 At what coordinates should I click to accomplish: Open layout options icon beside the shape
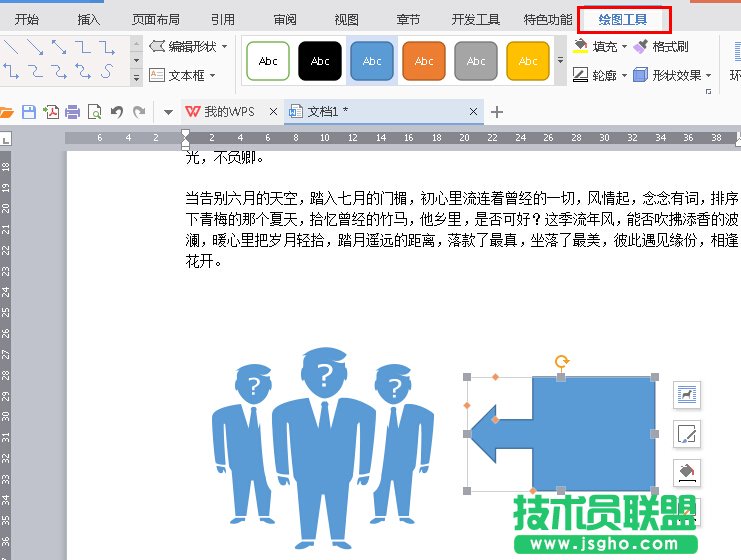[x=687, y=395]
